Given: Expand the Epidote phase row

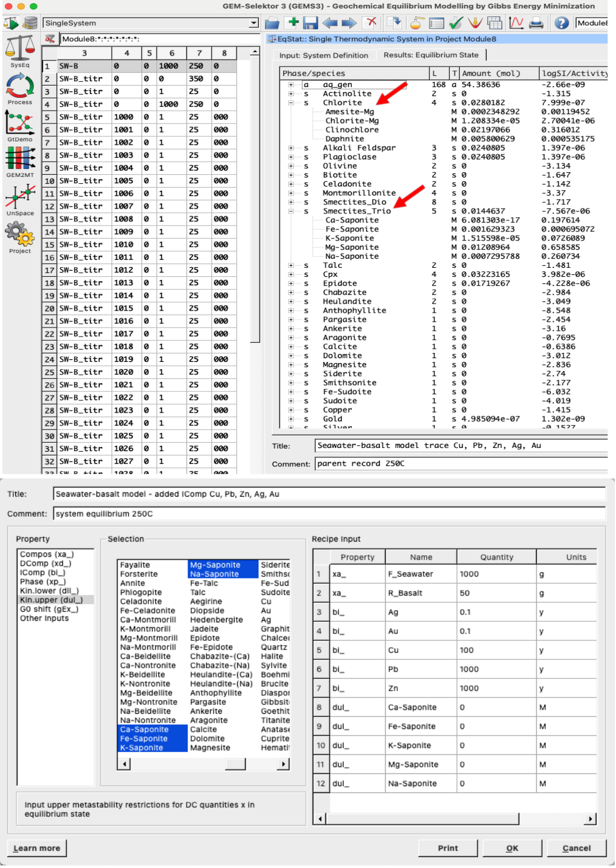Looking at the screenshot, I should [x=291, y=283].
